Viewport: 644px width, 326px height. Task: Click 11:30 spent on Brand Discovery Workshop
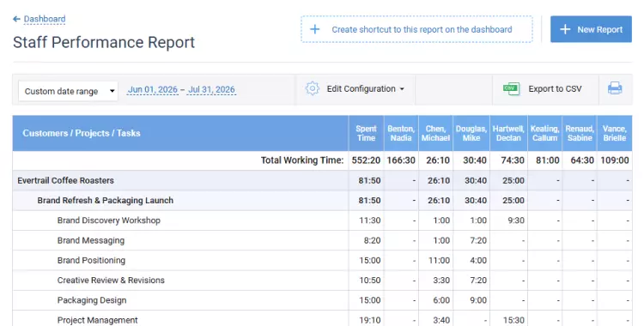pyautogui.click(x=369, y=220)
